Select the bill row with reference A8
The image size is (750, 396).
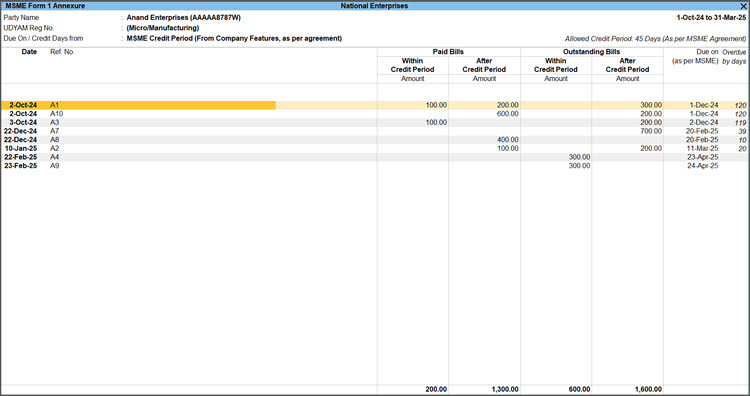click(375, 140)
